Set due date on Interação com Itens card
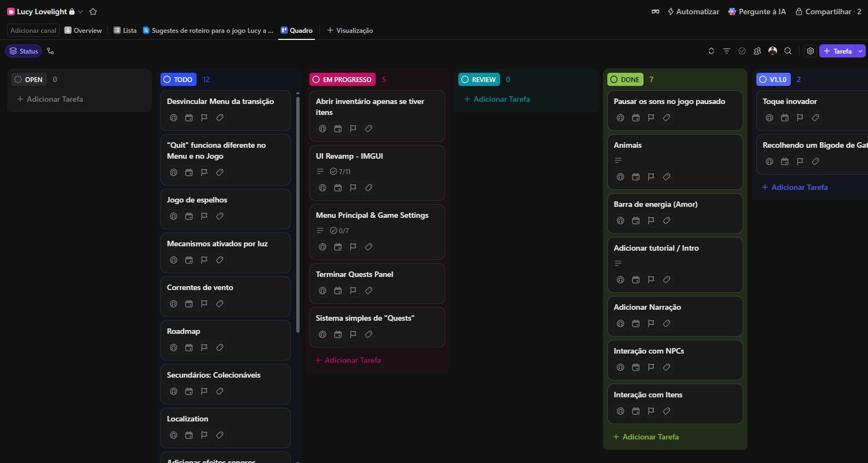This screenshot has width=868, height=463. [x=636, y=411]
